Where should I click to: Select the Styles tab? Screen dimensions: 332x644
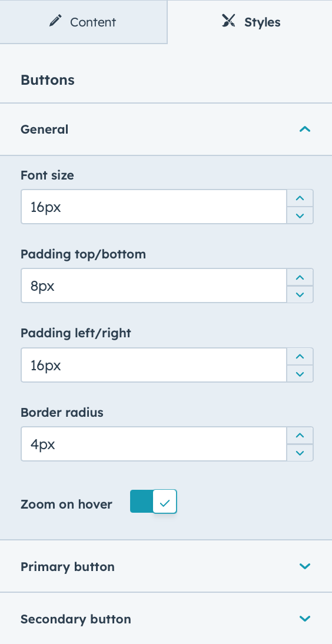click(250, 22)
